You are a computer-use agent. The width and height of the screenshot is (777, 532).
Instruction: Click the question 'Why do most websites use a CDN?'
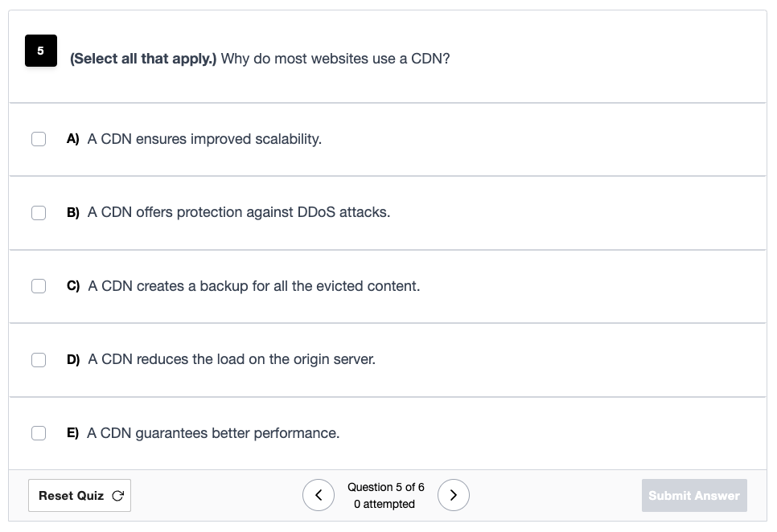335,59
